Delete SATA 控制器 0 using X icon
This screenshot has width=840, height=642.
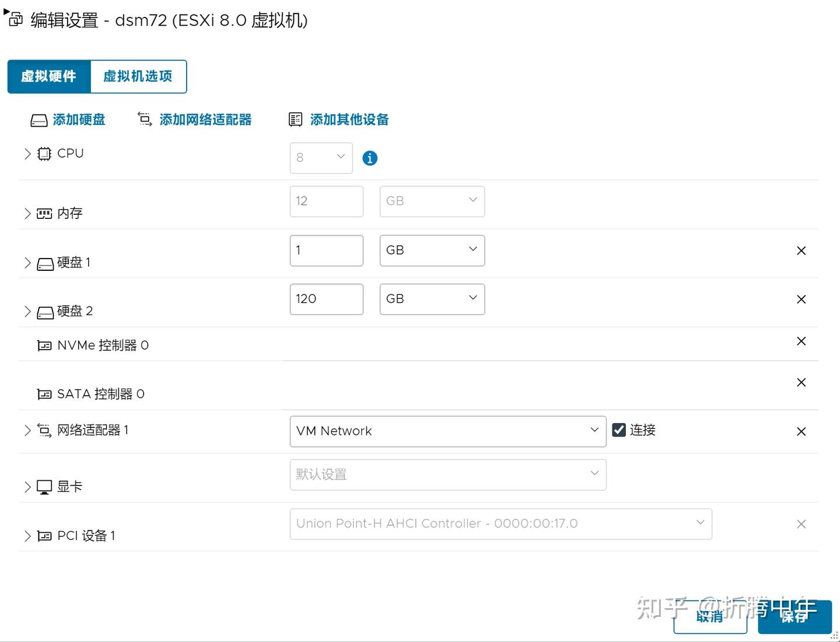(801, 383)
